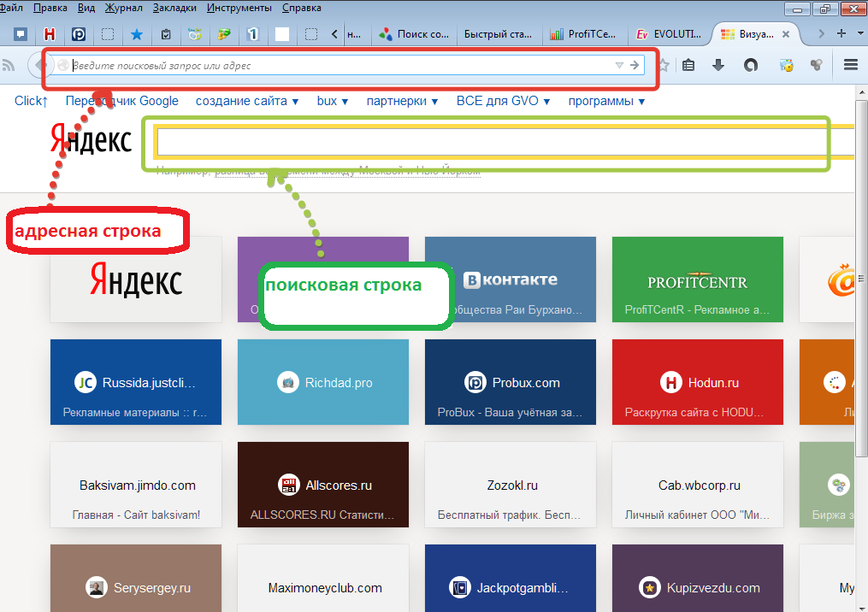Click the Яндекс logo beside the search field
868x612 pixels.
[x=91, y=139]
